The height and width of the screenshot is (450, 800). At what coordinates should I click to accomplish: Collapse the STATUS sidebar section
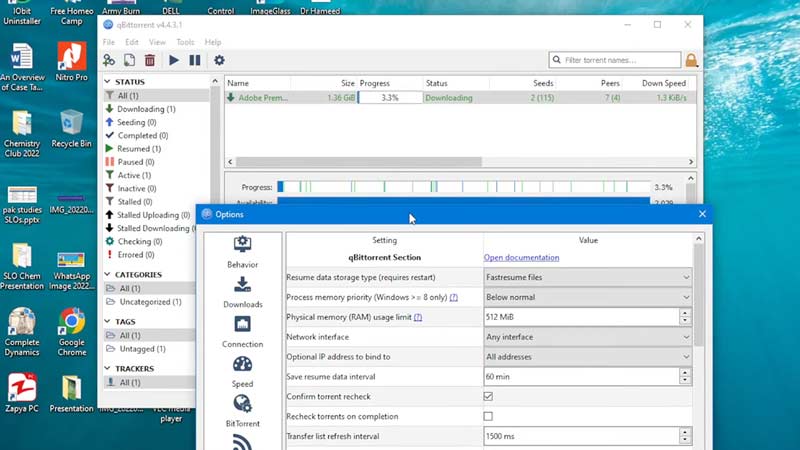click(107, 82)
